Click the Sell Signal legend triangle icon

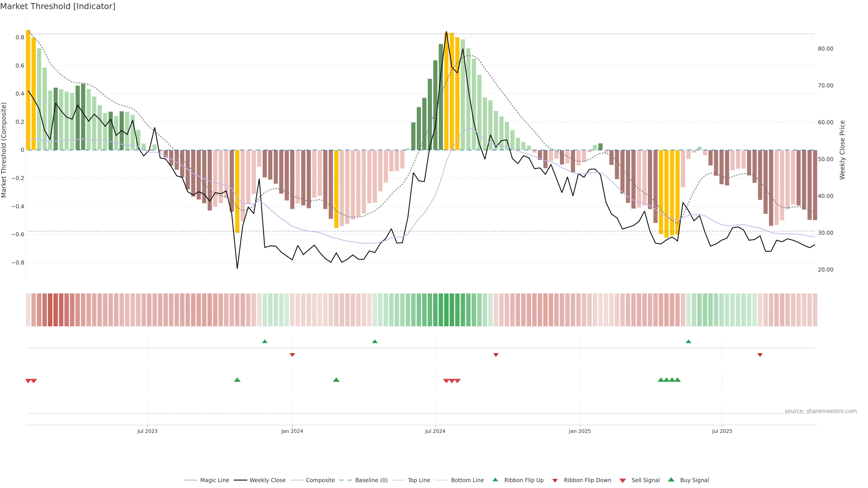tap(622, 481)
